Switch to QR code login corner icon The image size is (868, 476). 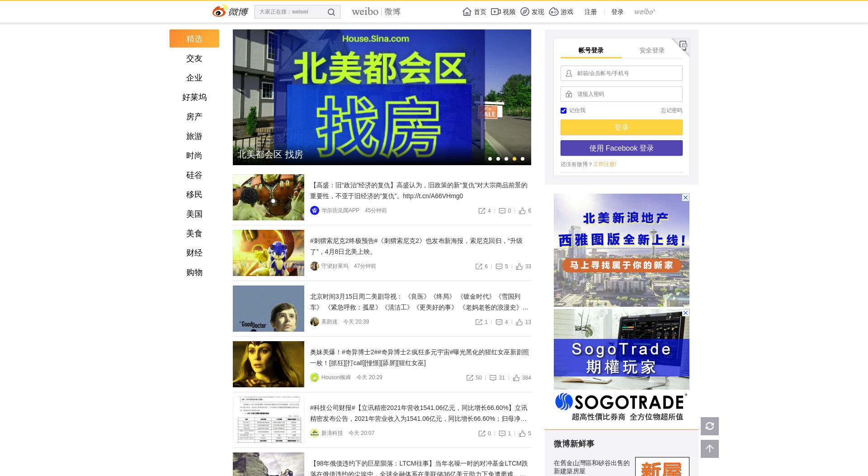pyautogui.click(x=683, y=45)
